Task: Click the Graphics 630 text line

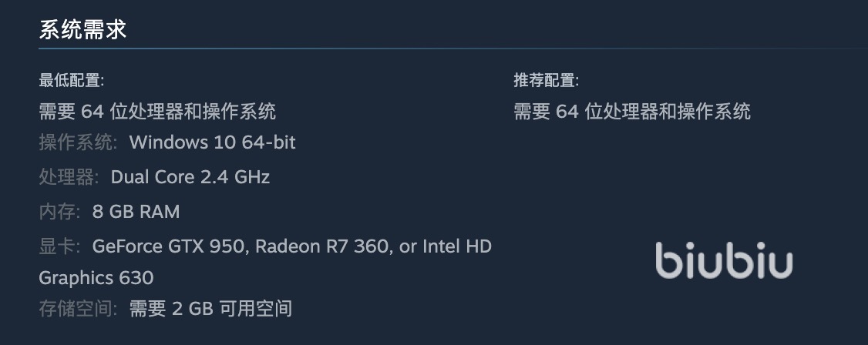Action: [x=96, y=278]
